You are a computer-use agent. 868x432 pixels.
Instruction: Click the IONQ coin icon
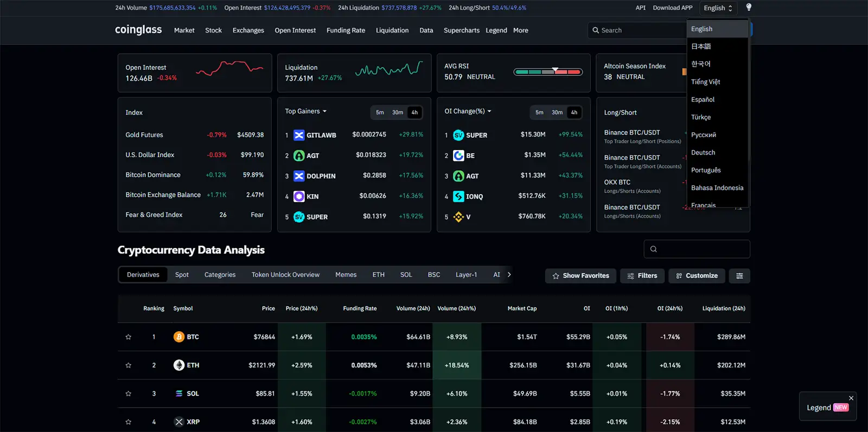[x=458, y=196]
